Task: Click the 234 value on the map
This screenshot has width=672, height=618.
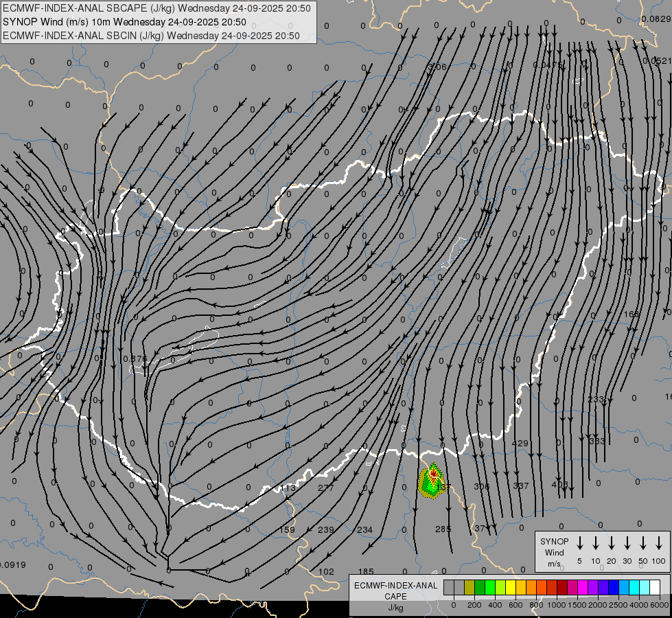Action: 364,529
